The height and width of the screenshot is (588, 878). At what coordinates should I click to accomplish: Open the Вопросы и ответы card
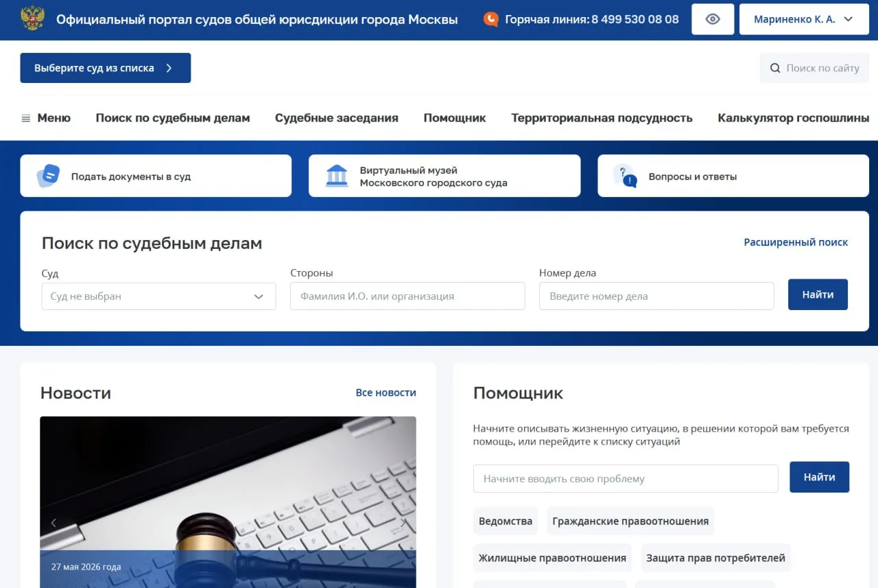733,176
